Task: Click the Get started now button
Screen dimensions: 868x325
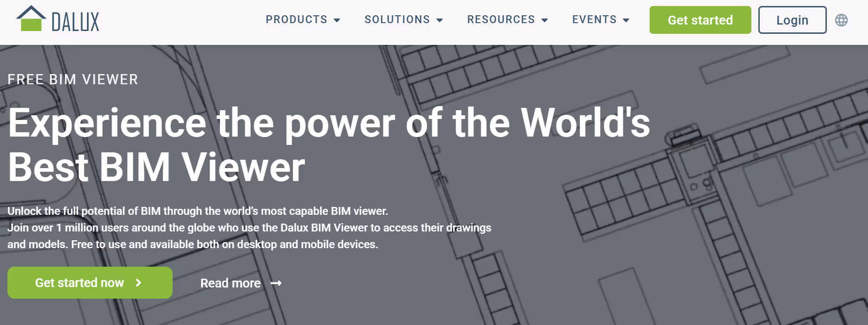Action: 90,282
